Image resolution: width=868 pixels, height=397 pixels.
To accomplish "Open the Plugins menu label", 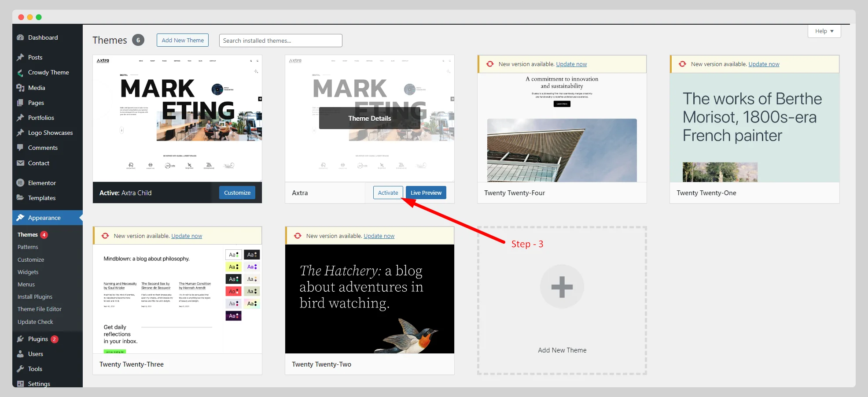I will (x=38, y=339).
